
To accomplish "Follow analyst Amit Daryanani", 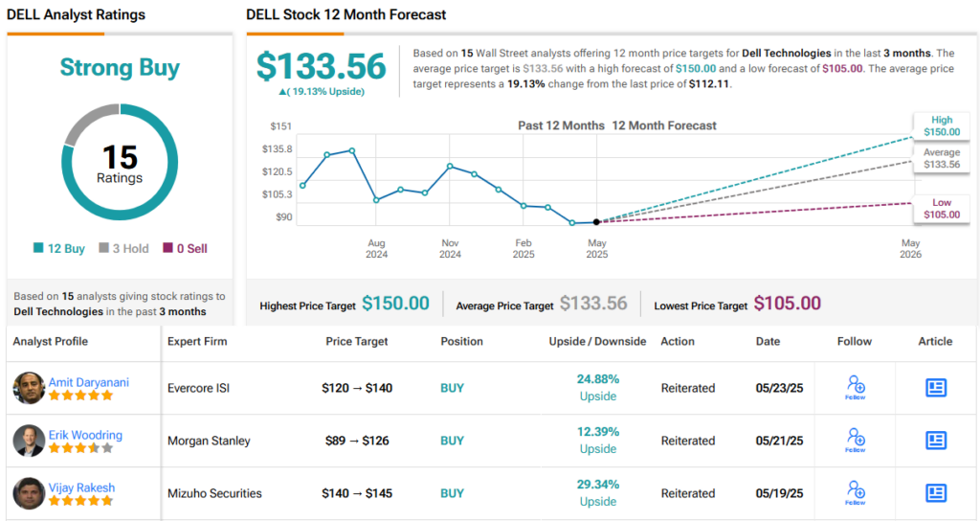I will (855, 387).
